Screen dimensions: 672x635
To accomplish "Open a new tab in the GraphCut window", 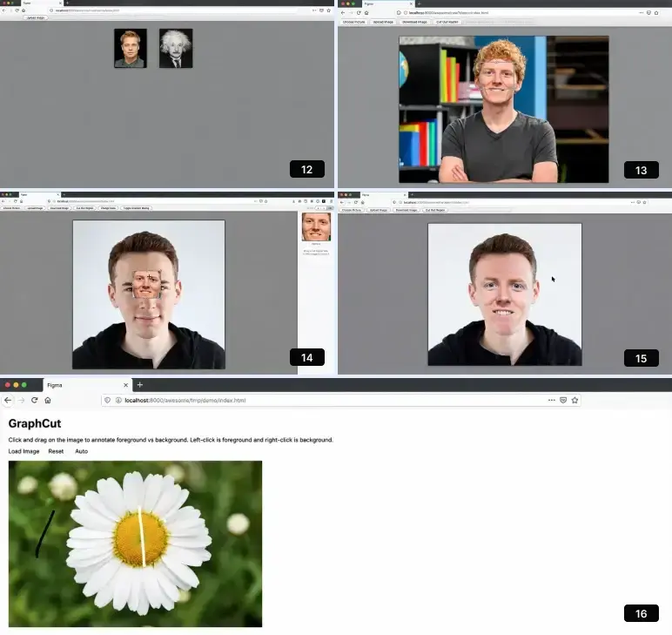I will (140, 385).
